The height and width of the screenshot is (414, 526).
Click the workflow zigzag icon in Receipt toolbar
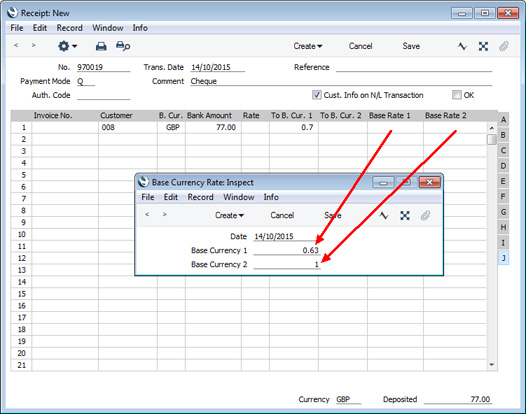[462, 46]
